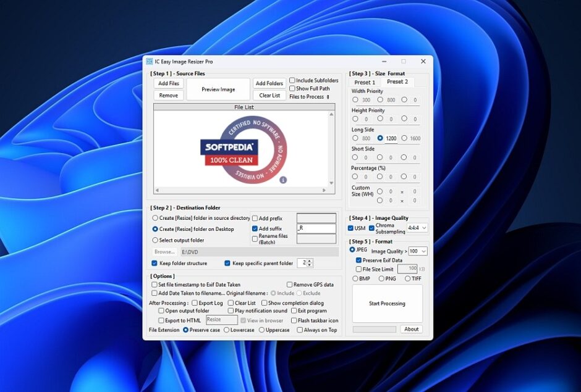Click the Add Files button
This screenshot has height=392, width=581.
coord(169,83)
